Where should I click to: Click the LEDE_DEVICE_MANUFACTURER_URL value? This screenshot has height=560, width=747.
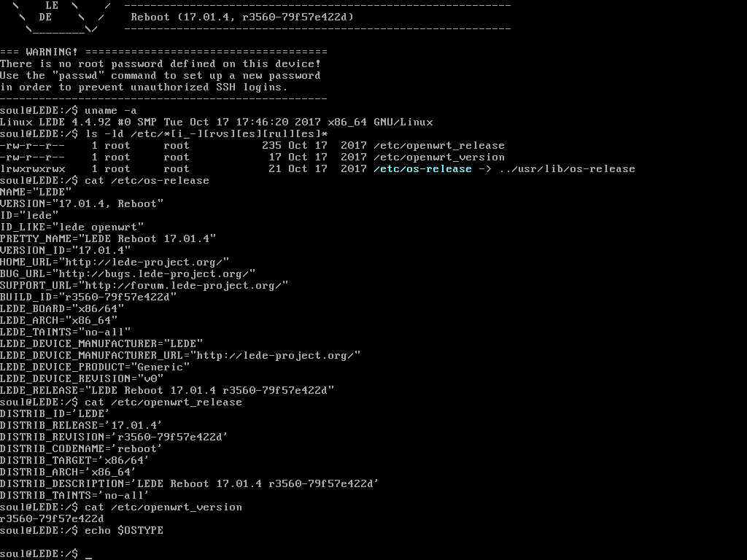coord(275,356)
